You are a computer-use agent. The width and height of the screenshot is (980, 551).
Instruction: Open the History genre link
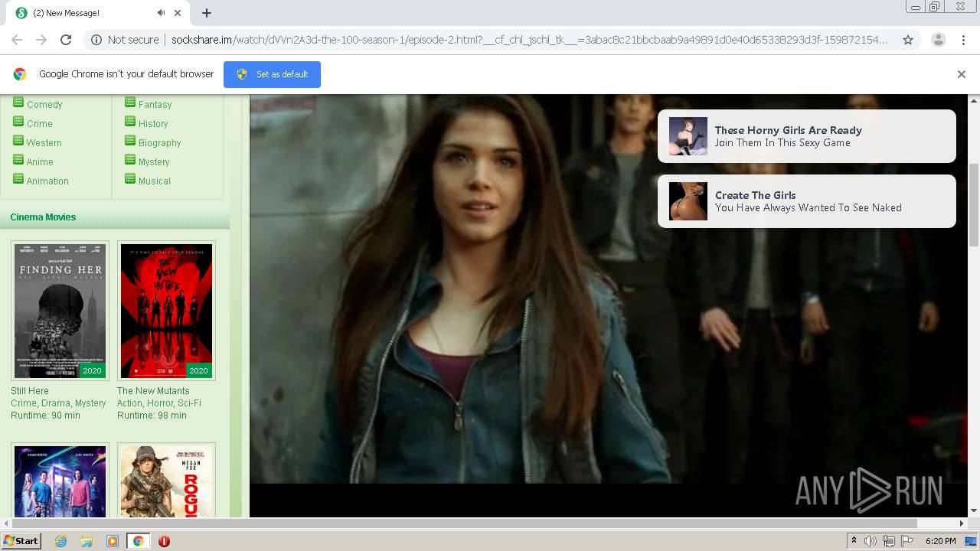153,124
